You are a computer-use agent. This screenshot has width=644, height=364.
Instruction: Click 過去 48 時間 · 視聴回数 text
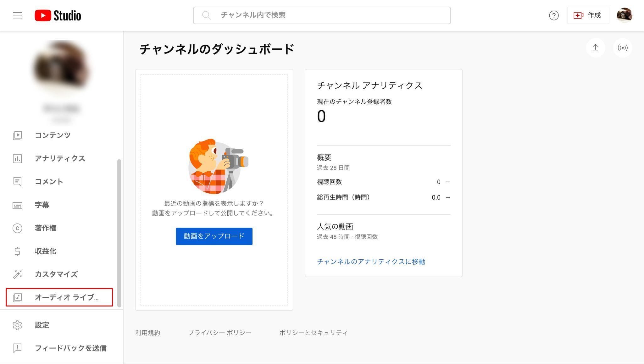coord(347,237)
